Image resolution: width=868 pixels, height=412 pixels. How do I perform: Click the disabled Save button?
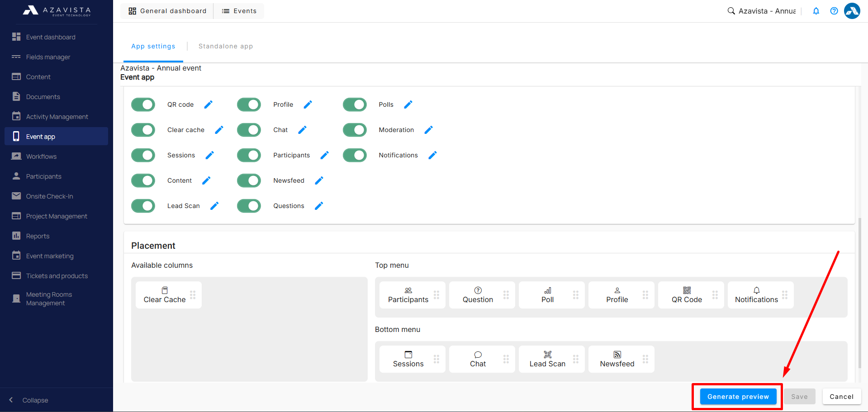click(x=799, y=397)
